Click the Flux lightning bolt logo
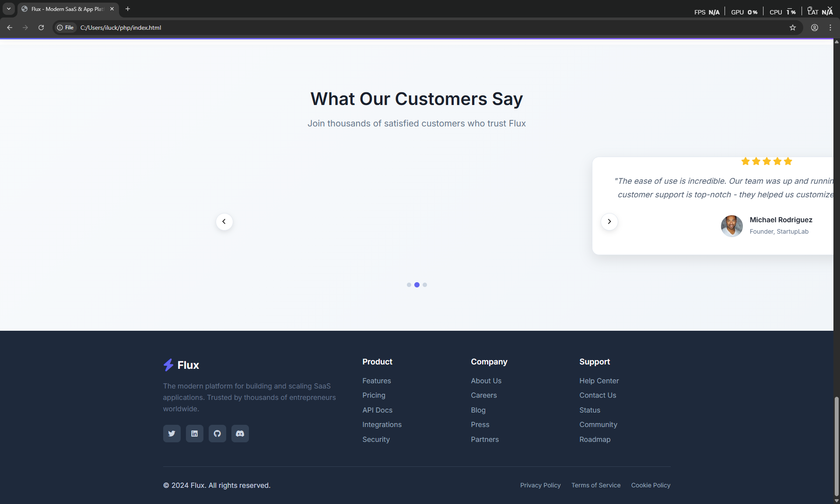The width and height of the screenshot is (840, 504). click(168, 365)
